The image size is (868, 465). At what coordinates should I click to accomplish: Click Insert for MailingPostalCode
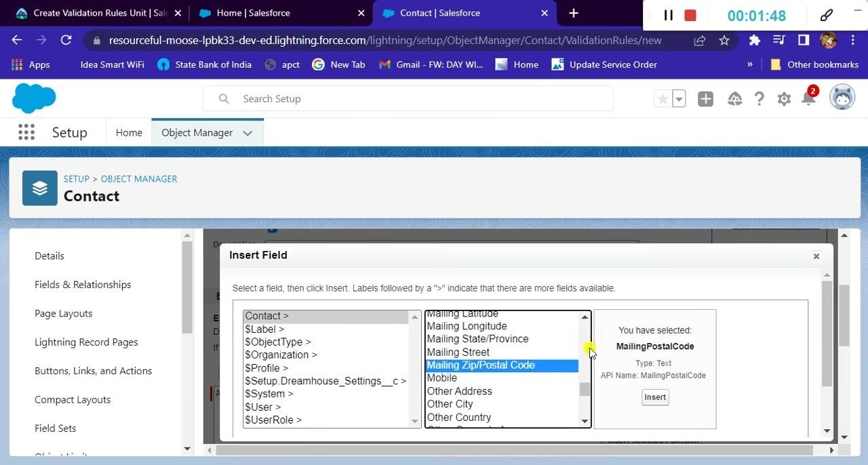coord(655,397)
